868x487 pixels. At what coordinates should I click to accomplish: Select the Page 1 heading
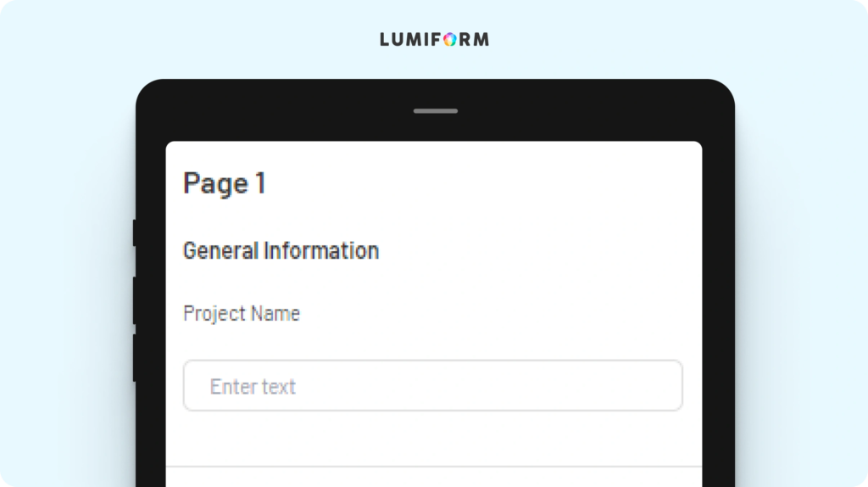(x=225, y=183)
